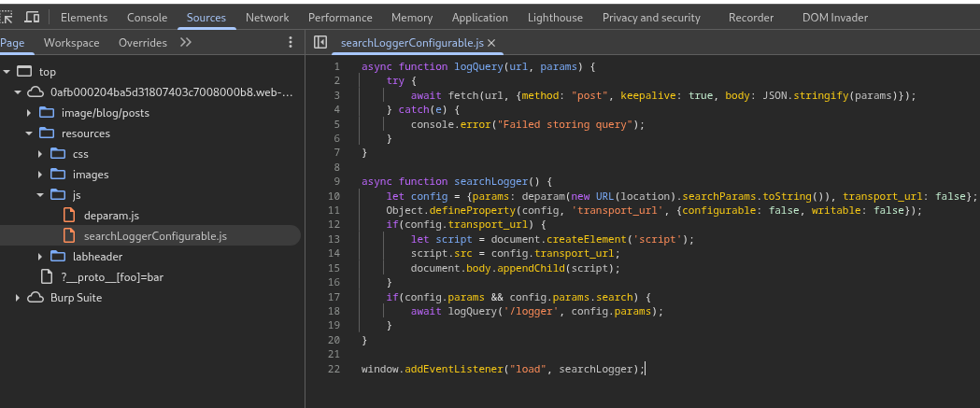Image resolution: width=980 pixels, height=408 pixels.
Task: Expand the css folder
Action: [39, 154]
